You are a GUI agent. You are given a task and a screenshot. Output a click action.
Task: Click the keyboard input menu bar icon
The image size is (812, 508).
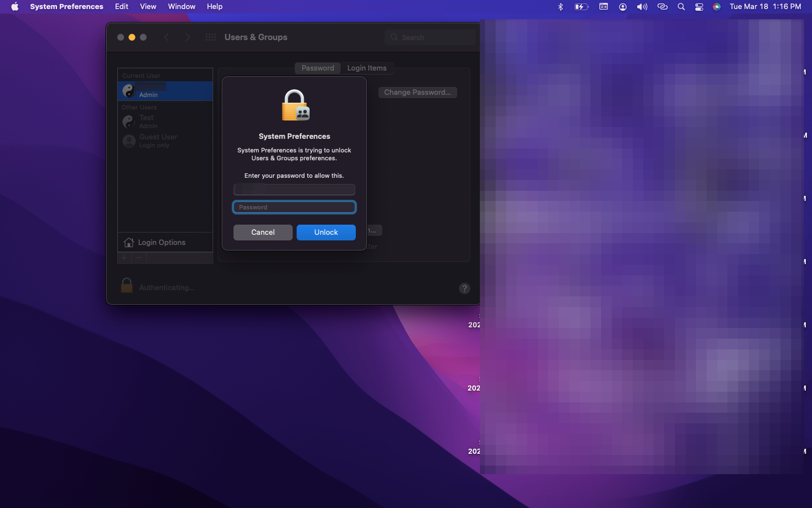[x=603, y=7]
